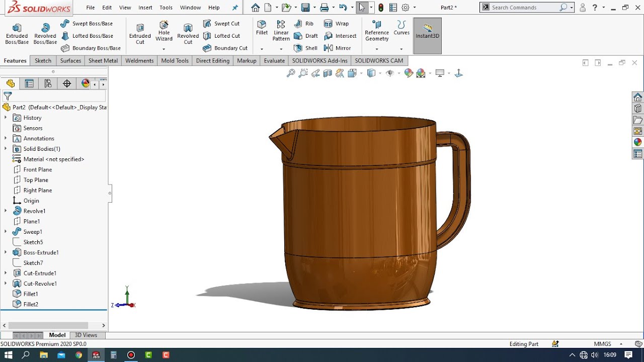Select the Revolved Cut tool

[x=188, y=34]
